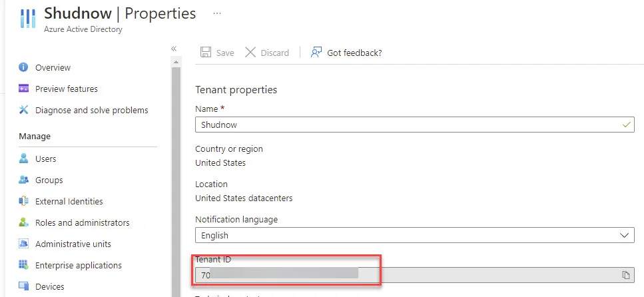The height and width of the screenshot is (297, 644).
Task: Click the 'Notification language' label
Action: pos(236,219)
